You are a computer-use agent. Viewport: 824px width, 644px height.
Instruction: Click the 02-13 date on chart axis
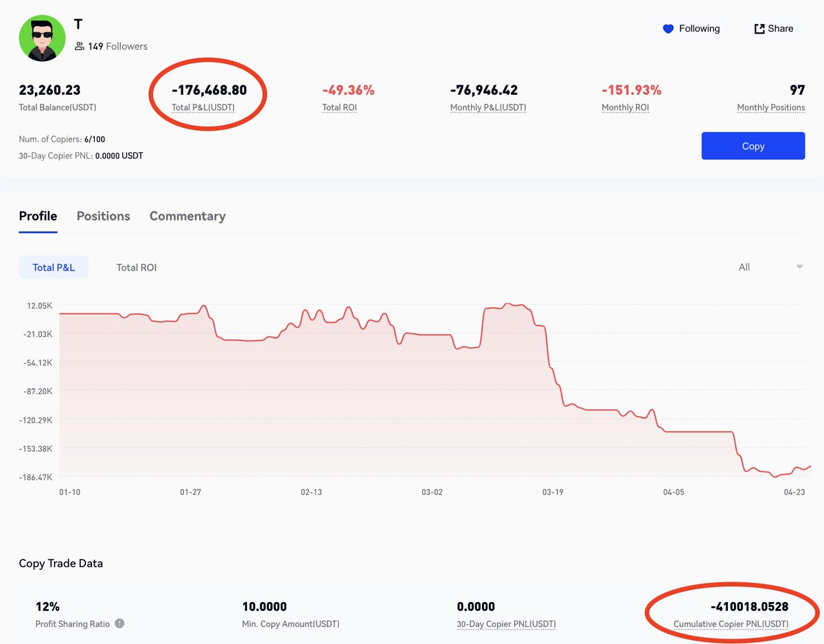[x=311, y=492]
